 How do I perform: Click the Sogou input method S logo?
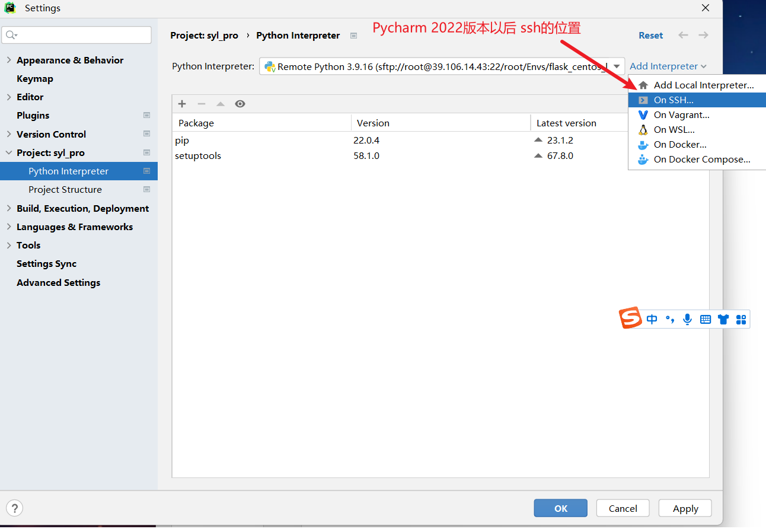(x=630, y=318)
